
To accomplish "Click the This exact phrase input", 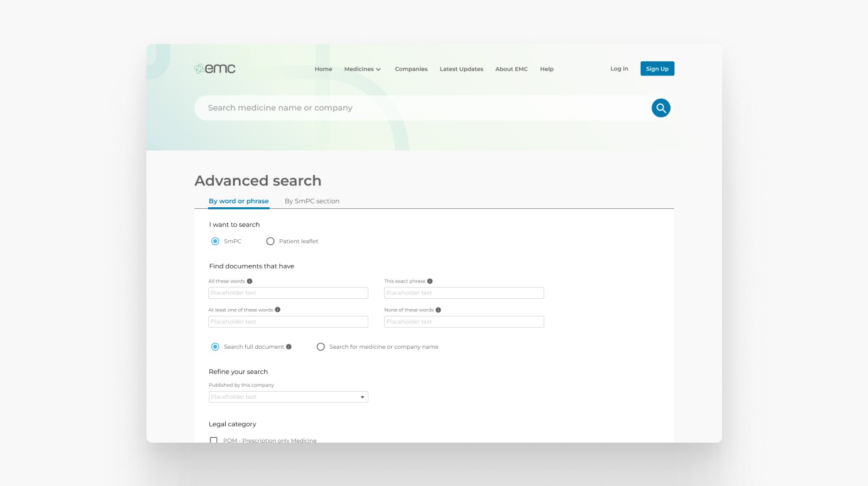I will click(x=464, y=293).
